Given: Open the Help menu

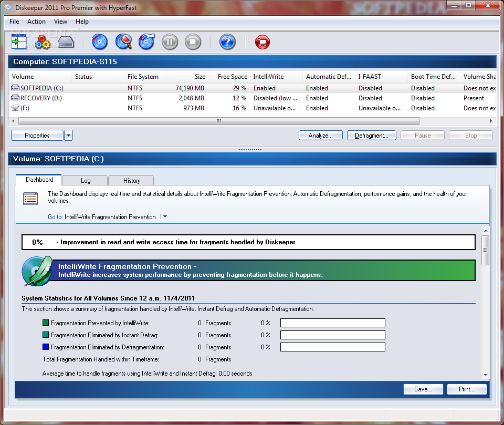Looking at the screenshot, I should 82,22.
